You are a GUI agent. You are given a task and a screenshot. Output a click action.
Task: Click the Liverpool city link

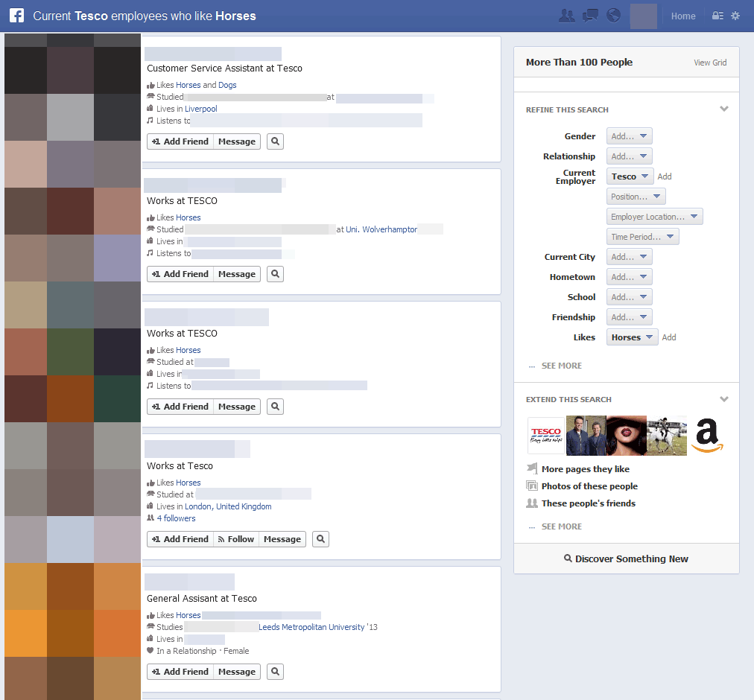201,109
